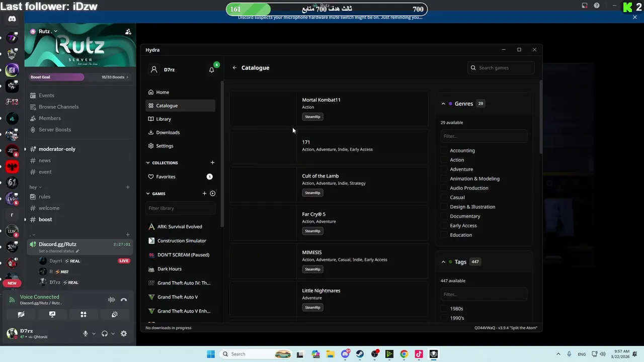
Task: Open Discord soundboard
Action: point(115,315)
